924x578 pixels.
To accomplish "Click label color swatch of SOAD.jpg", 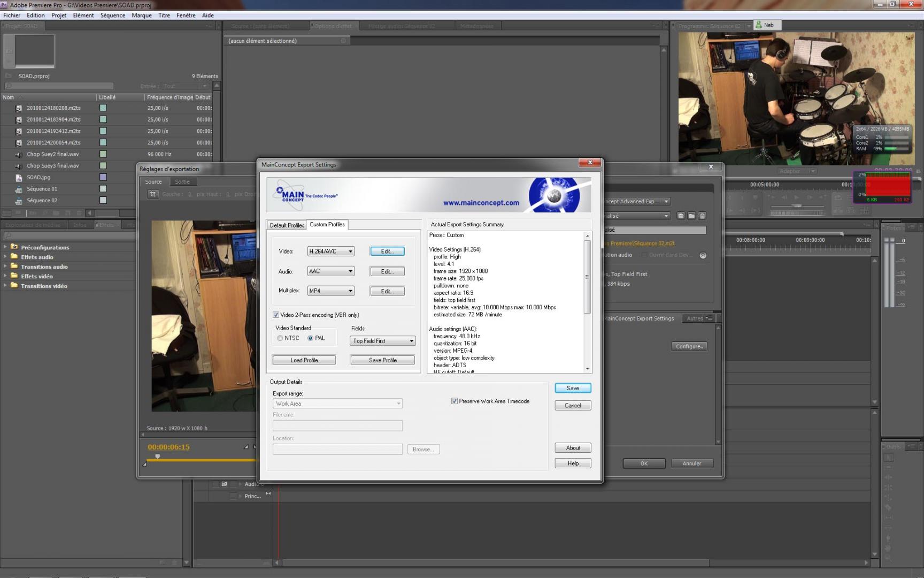I will [103, 177].
